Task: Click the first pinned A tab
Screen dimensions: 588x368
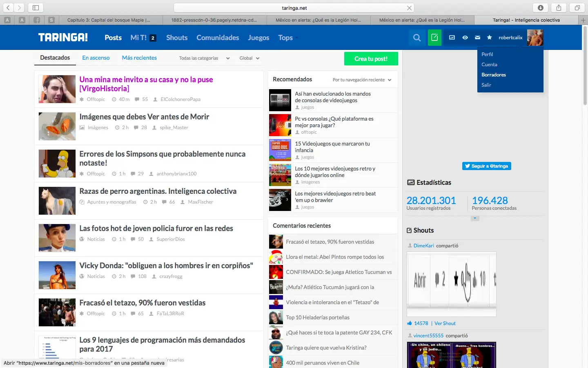Action: (x=7, y=20)
